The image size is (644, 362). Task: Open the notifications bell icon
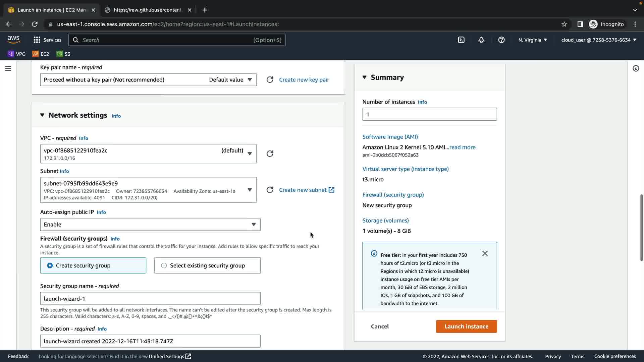click(x=481, y=40)
